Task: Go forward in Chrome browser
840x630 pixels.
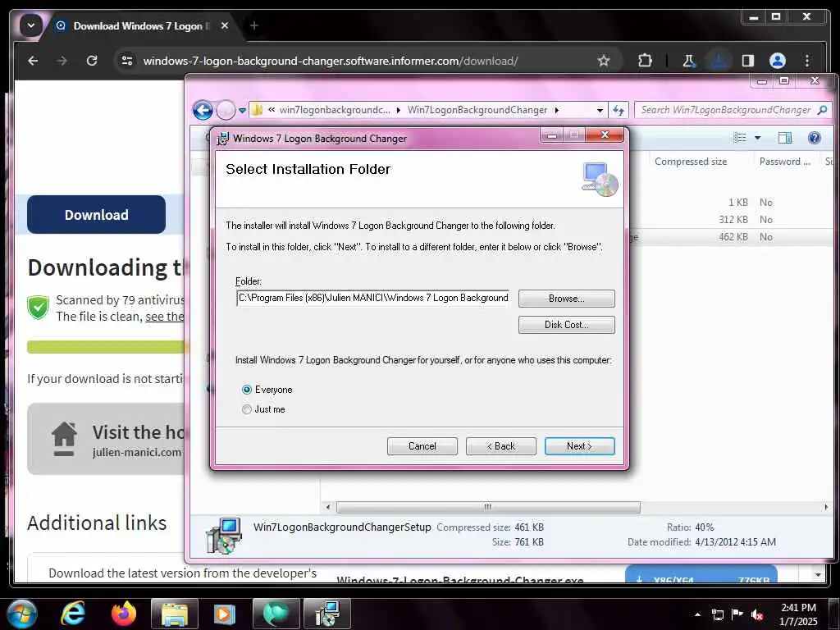Action: (x=62, y=61)
